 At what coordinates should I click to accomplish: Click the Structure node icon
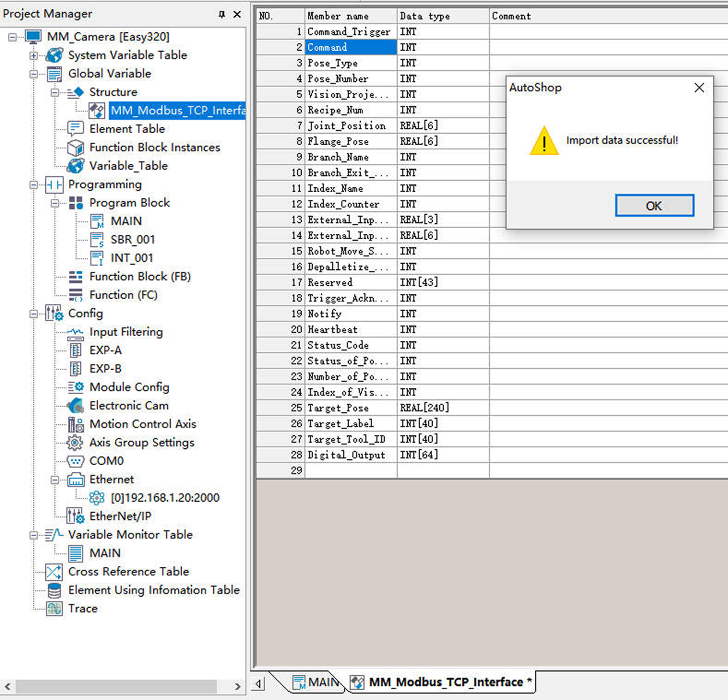coord(75,92)
